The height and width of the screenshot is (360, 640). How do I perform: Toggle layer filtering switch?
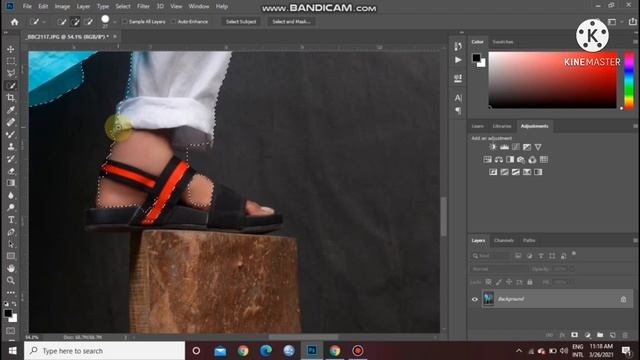[x=574, y=254]
